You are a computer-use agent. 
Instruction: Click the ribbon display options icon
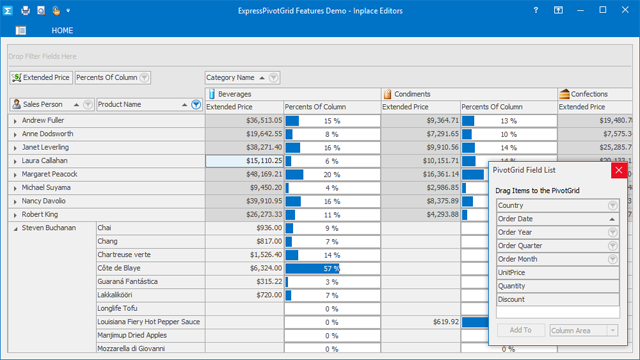click(x=558, y=10)
